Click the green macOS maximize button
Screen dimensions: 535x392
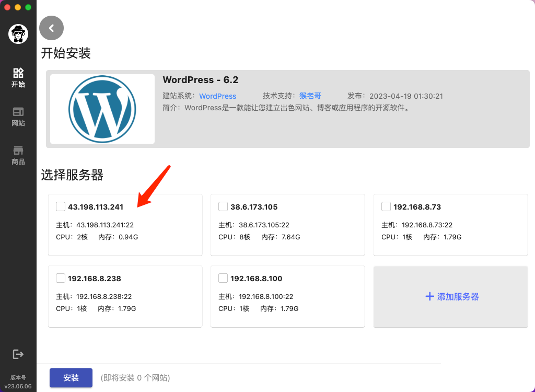click(x=28, y=7)
